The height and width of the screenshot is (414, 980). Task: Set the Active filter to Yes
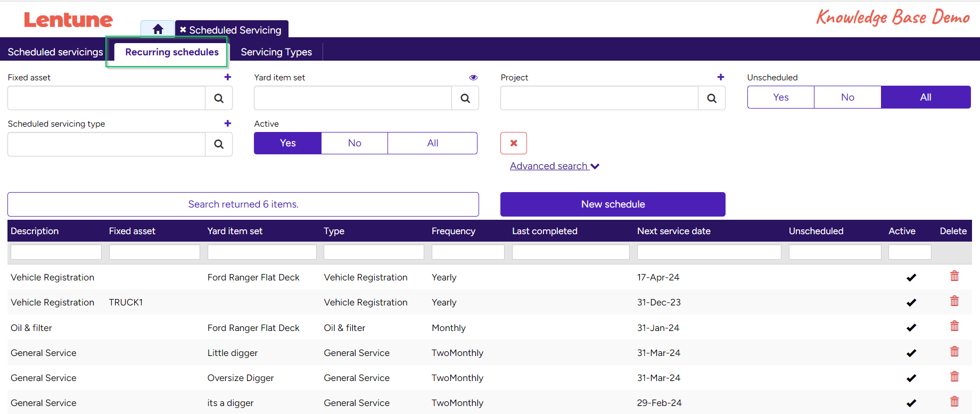click(x=287, y=143)
